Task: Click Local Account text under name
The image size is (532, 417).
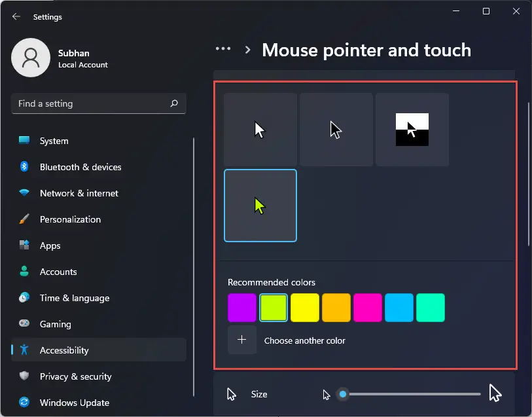Action: point(83,64)
